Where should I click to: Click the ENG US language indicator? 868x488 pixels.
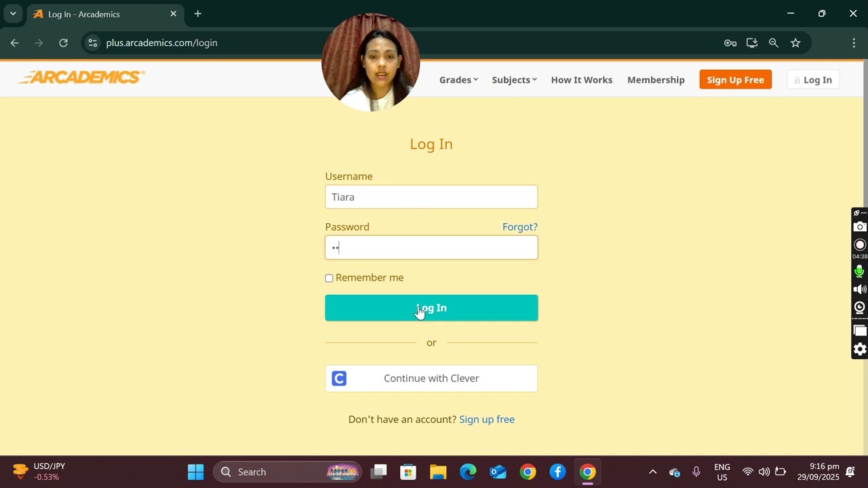[x=722, y=472]
